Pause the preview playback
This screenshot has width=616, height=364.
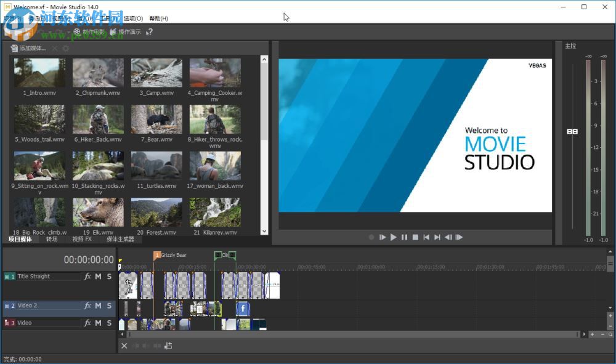tap(404, 237)
